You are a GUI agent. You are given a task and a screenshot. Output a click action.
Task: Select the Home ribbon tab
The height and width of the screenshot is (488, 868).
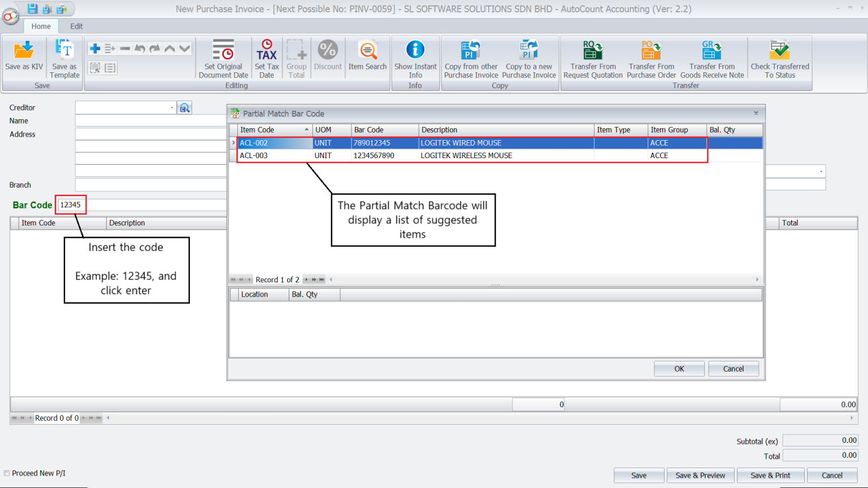coord(40,26)
